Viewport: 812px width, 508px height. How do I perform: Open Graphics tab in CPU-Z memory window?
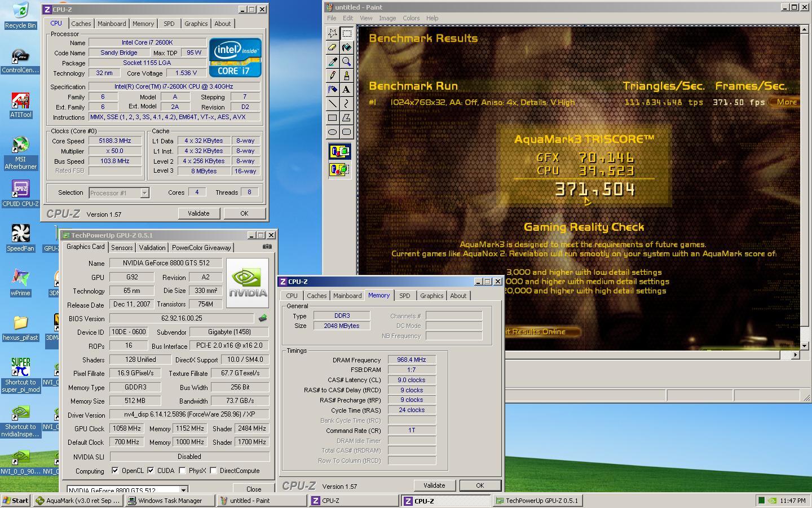432,296
